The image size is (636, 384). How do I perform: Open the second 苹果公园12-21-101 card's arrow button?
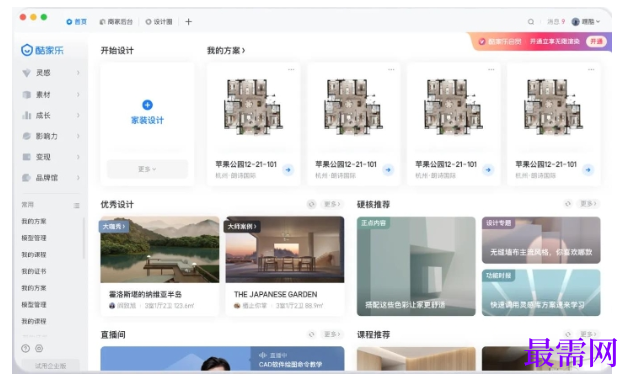(x=388, y=170)
